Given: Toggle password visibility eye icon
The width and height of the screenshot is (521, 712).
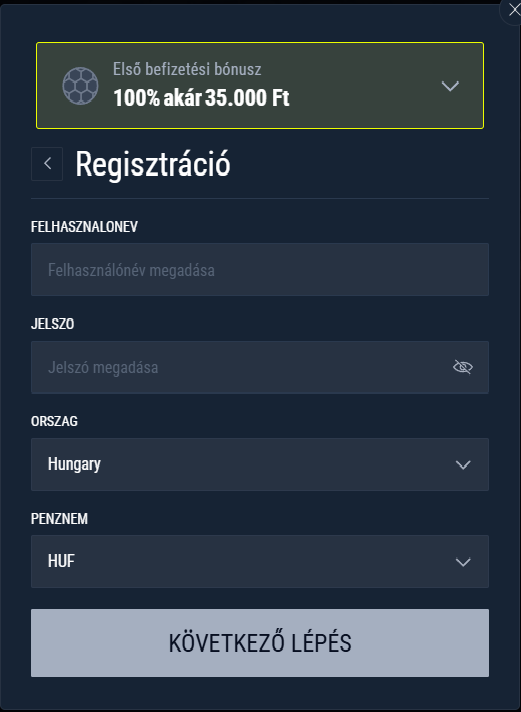Looking at the screenshot, I should (x=463, y=367).
